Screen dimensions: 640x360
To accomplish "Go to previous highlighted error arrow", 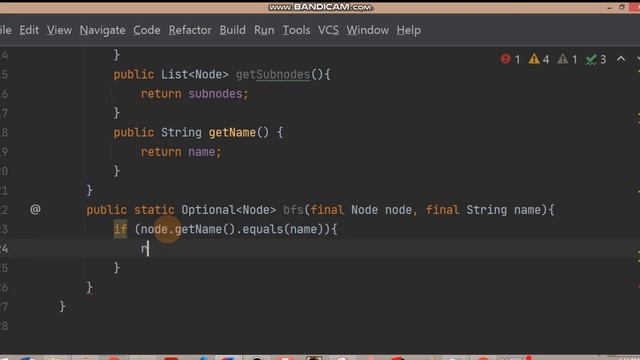I will (621, 59).
